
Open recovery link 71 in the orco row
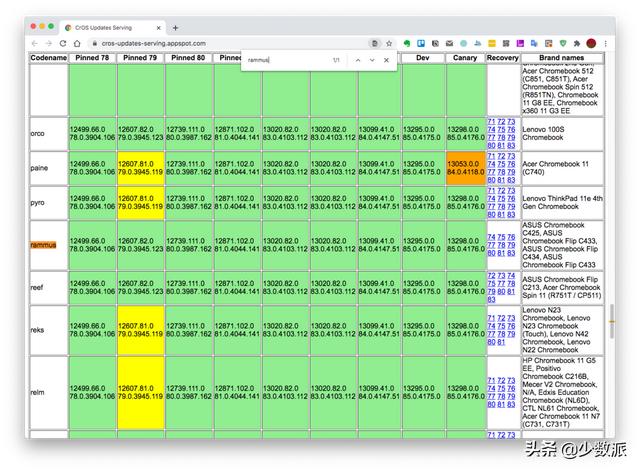pyautogui.click(x=491, y=122)
